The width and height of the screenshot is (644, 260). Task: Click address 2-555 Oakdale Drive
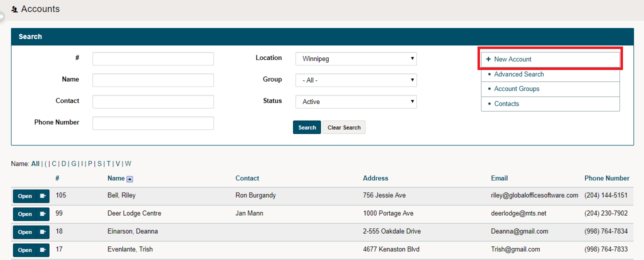[392, 231]
